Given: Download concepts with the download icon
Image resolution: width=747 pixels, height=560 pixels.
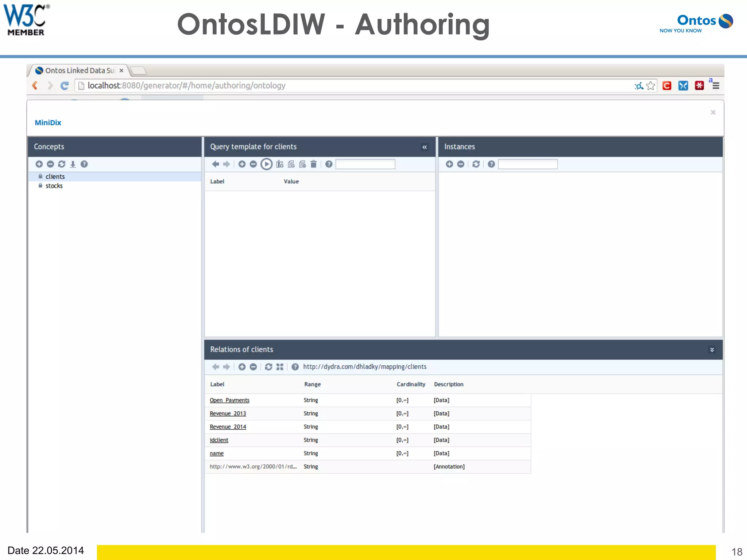Looking at the screenshot, I should pos(73,164).
